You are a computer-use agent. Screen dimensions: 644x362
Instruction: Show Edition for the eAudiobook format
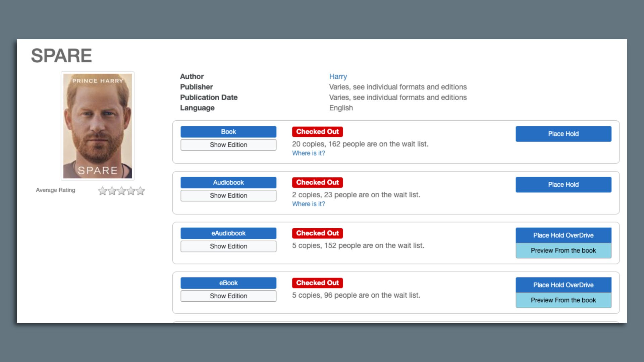point(228,246)
